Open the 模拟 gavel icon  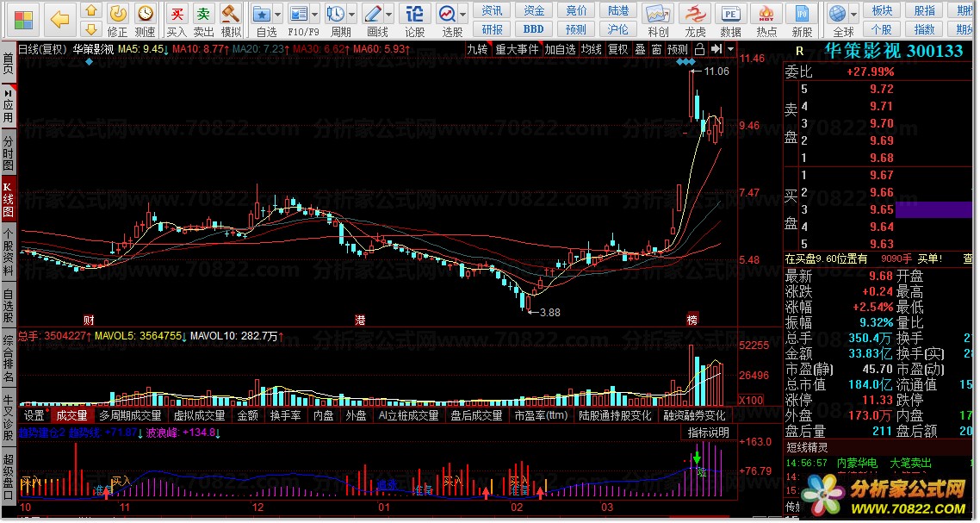tap(231, 14)
